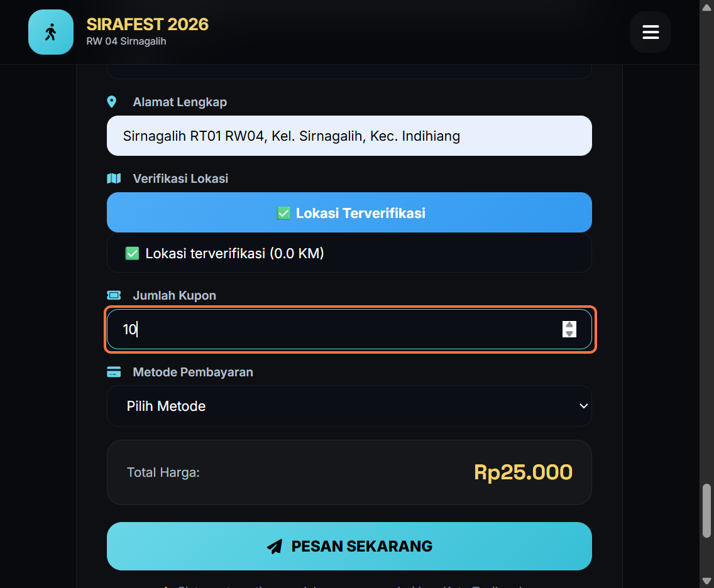
Task: Click the green checkmark in Lokasi Terverifikasi button
Action: [x=283, y=213]
